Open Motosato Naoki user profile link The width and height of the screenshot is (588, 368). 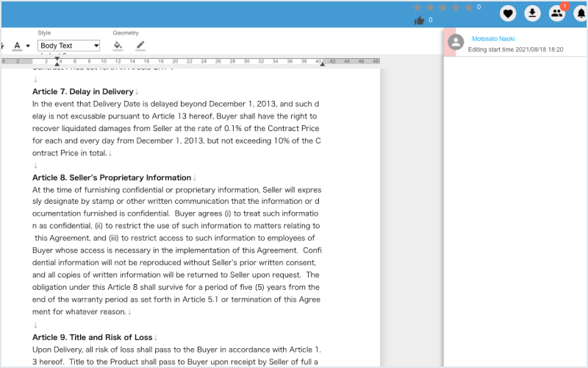pyautogui.click(x=493, y=39)
